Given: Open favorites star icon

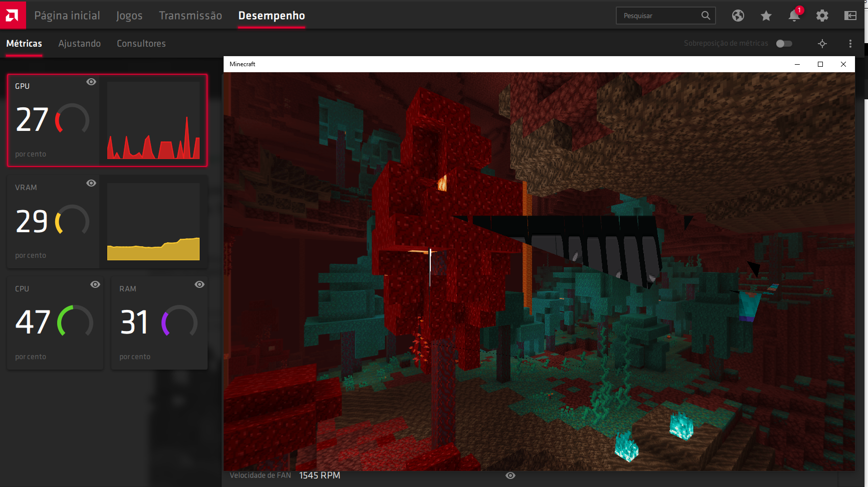Looking at the screenshot, I should [x=766, y=16].
